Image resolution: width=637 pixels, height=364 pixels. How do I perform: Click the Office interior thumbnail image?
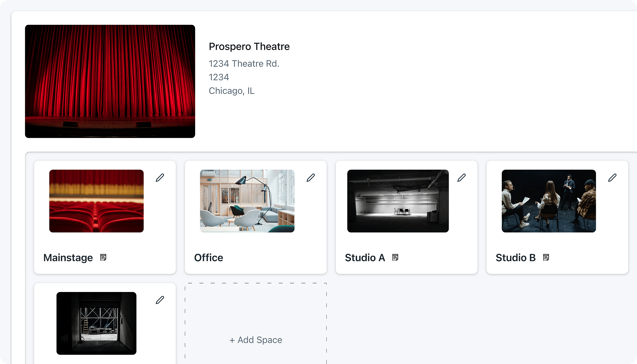pos(247,201)
